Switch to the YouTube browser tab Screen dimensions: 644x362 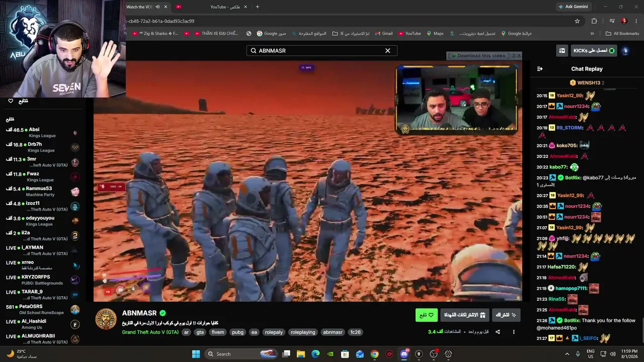[x=211, y=7]
